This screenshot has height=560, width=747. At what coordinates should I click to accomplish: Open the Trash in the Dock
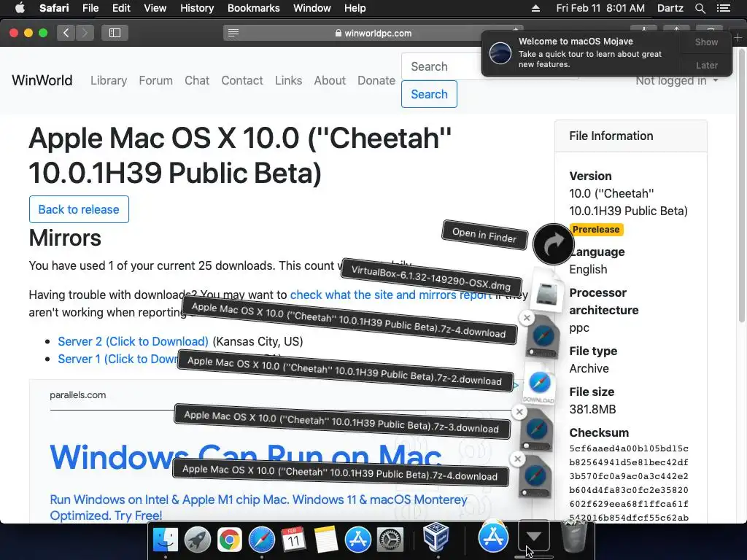573,537
